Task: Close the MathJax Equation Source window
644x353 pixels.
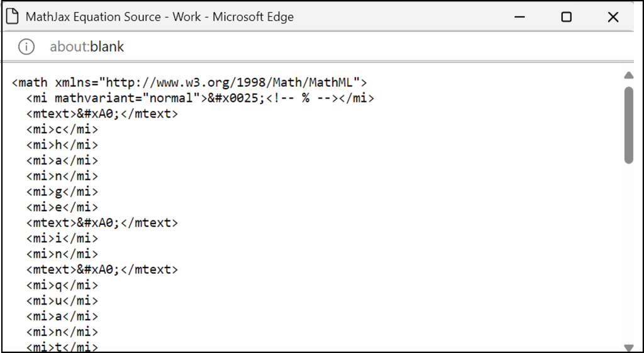Action: [x=613, y=18]
